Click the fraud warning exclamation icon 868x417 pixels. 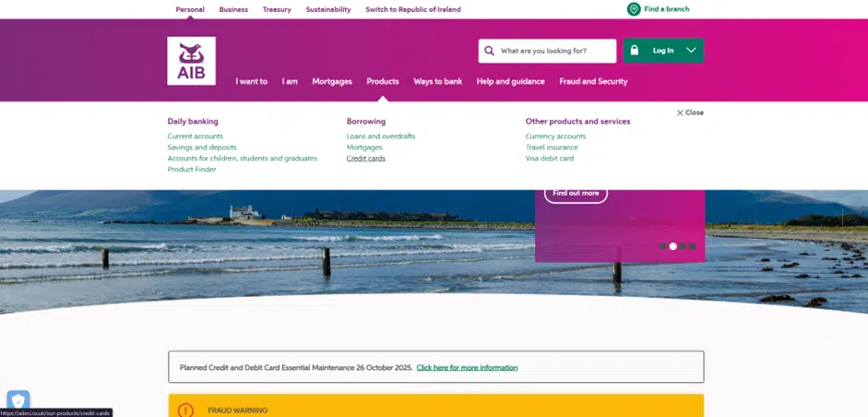[185, 410]
